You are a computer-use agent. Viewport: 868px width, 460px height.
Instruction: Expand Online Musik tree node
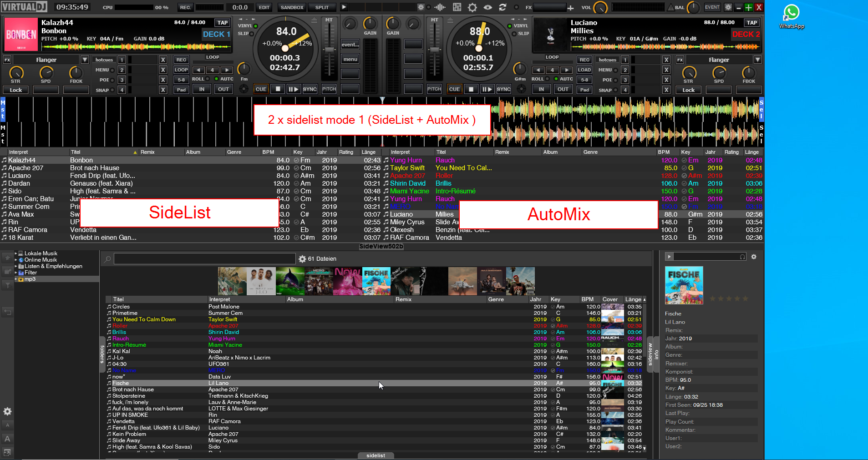tap(16, 260)
